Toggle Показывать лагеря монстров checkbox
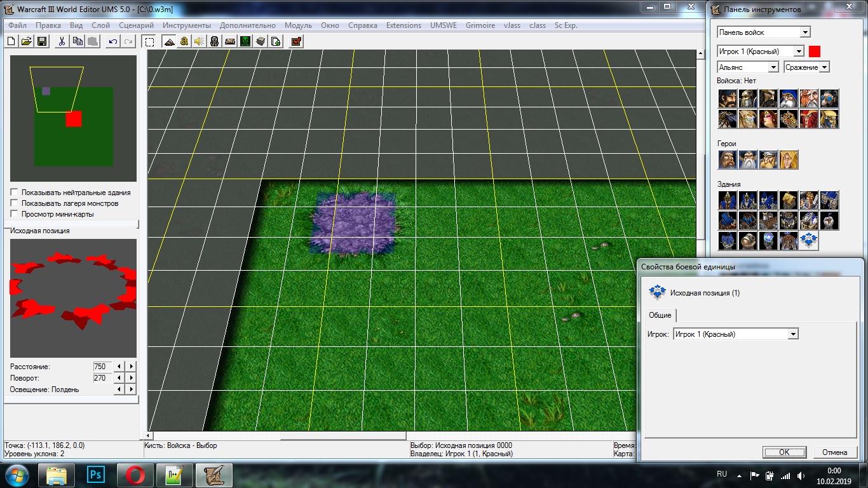The image size is (868, 488). pos(14,203)
